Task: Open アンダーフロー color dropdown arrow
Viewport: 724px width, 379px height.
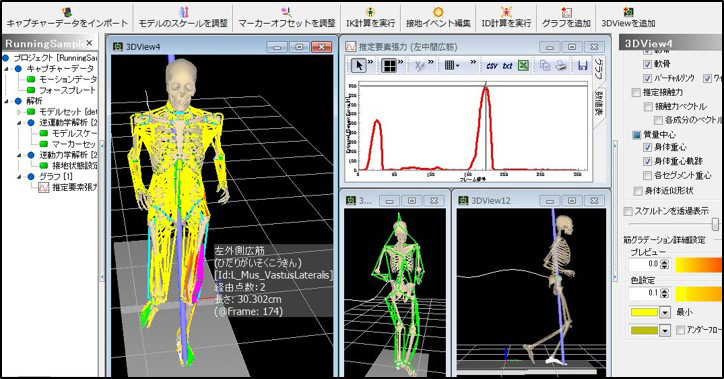Action: [x=664, y=331]
